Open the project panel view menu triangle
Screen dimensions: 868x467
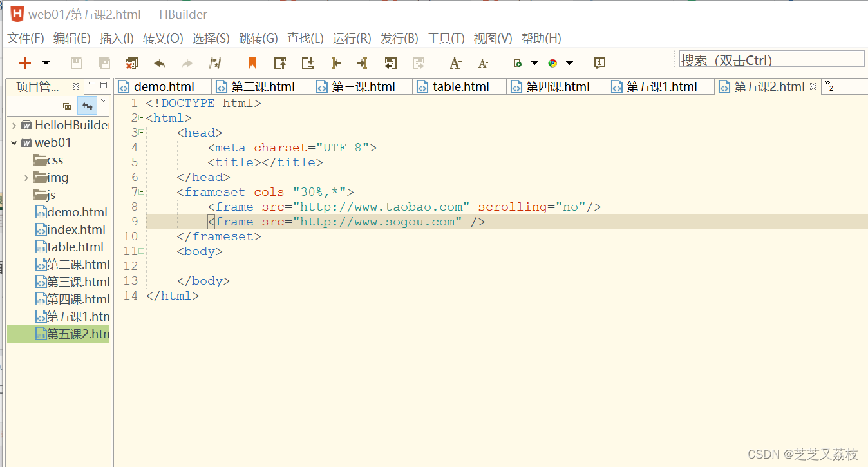pos(104,100)
